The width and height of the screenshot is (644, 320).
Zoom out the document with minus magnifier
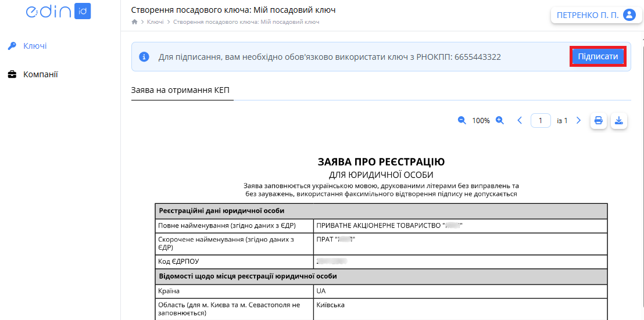(462, 120)
